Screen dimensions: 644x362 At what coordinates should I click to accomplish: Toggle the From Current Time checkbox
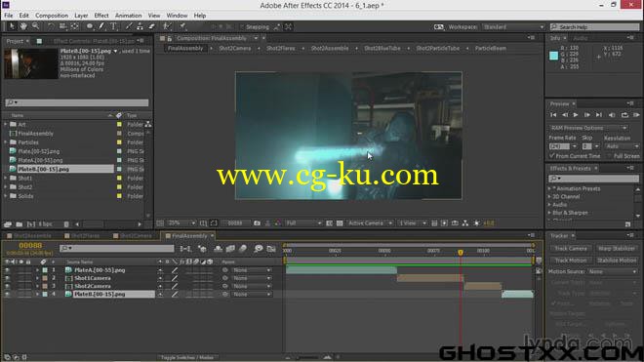click(x=552, y=156)
